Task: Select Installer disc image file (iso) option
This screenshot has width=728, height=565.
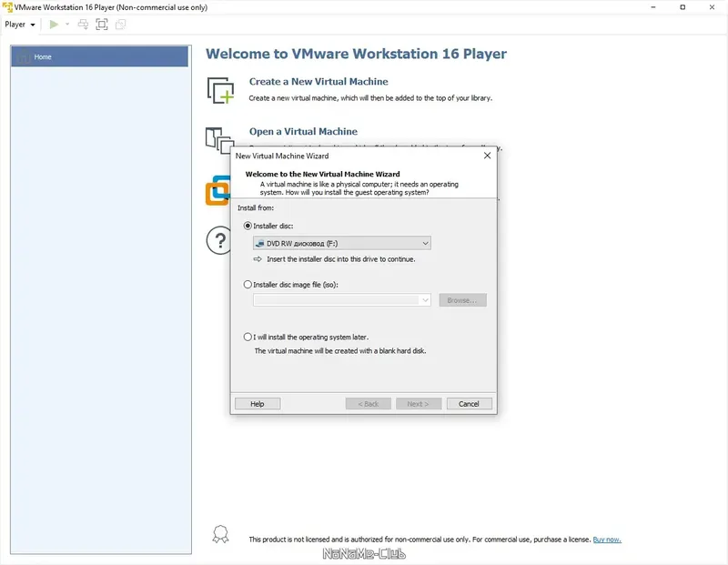Action: [x=248, y=285]
